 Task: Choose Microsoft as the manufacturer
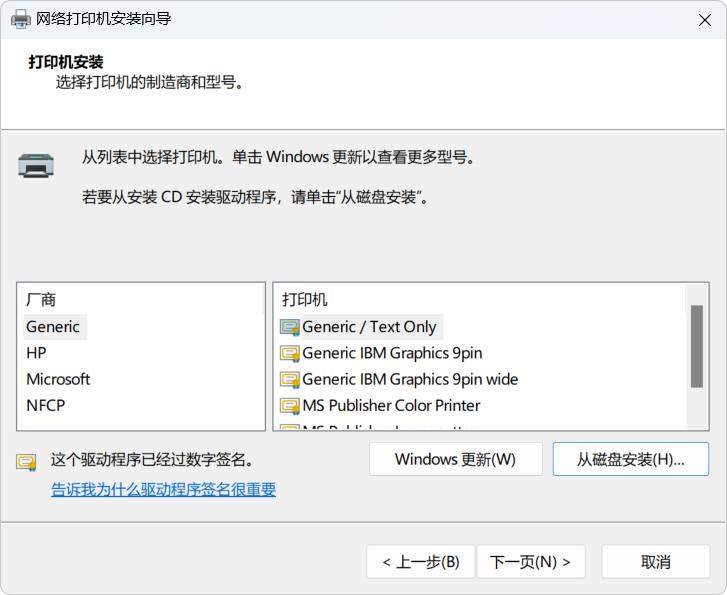point(58,379)
